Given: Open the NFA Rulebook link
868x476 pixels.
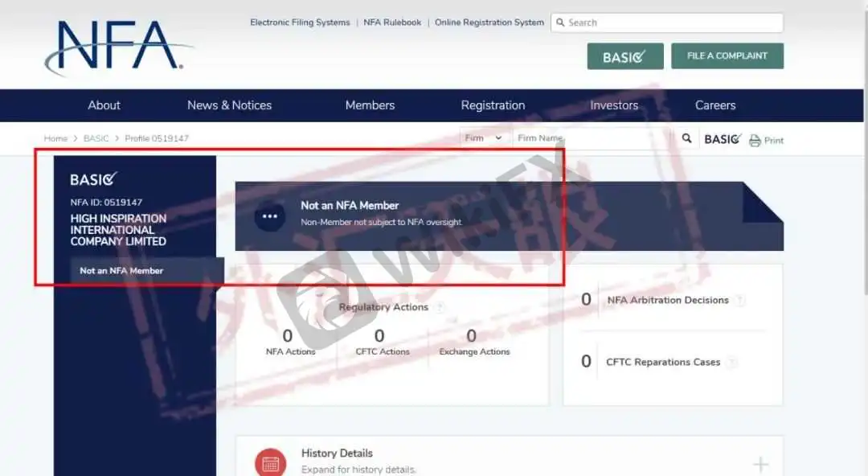Looking at the screenshot, I should [x=392, y=23].
